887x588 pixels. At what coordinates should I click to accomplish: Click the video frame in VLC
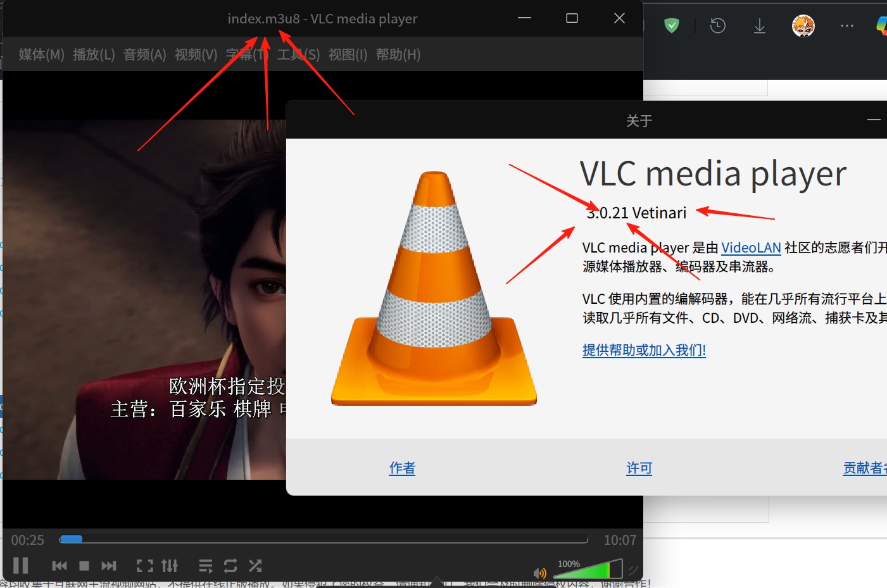(144, 299)
